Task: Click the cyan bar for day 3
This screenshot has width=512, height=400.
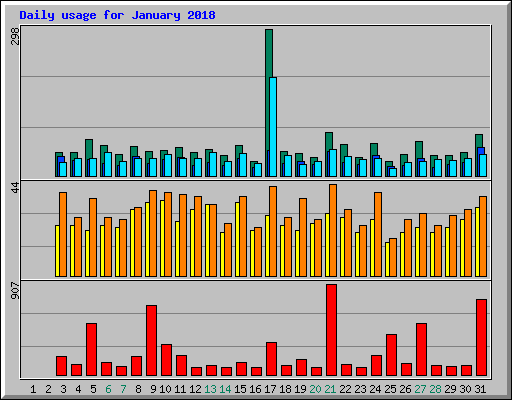Action: point(63,169)
